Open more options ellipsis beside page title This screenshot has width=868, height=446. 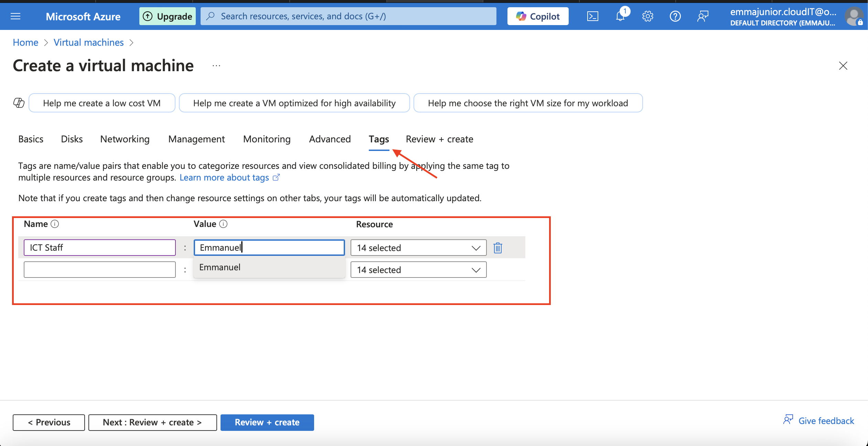click(216, 66)
